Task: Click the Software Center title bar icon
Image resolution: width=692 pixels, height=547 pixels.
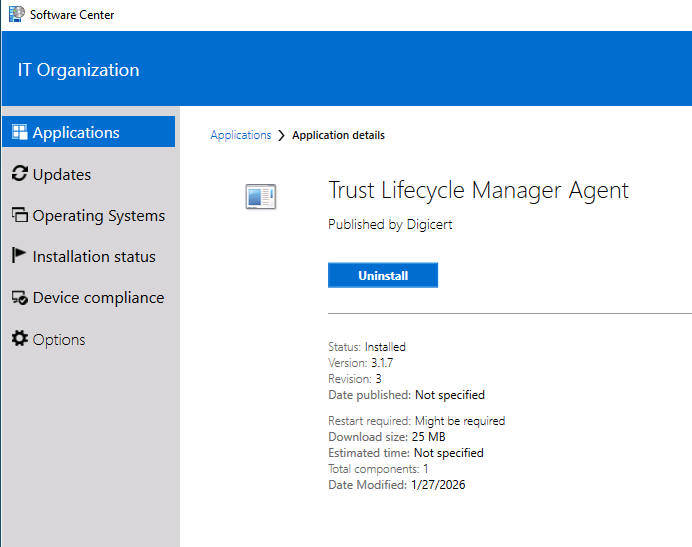Action: pyautogui.click(x=15, y=14)
